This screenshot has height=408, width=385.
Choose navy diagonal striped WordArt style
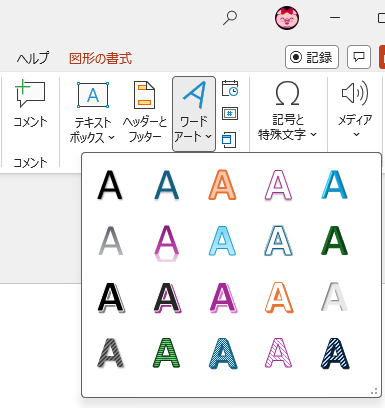click(x=335, y=353)
